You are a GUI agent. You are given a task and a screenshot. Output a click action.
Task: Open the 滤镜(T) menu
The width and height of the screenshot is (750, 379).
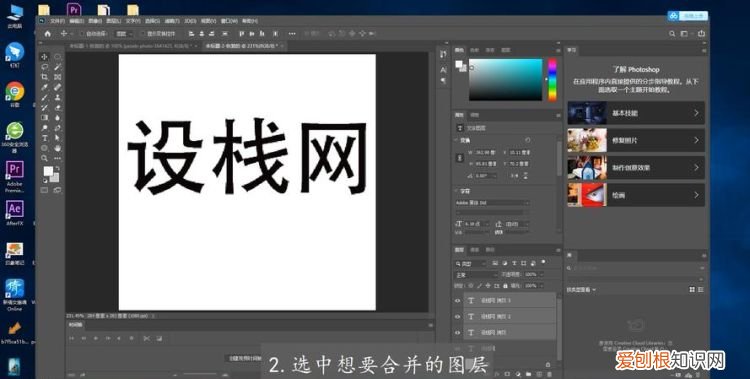click(x=172, y=21)
